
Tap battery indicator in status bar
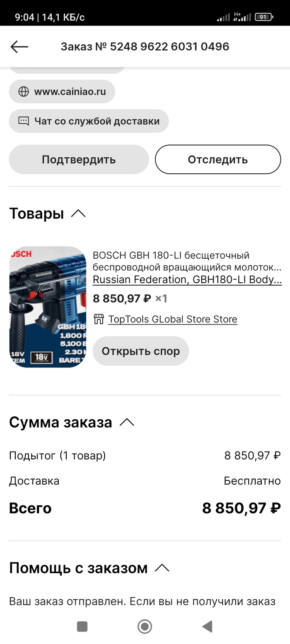point(263,17)
